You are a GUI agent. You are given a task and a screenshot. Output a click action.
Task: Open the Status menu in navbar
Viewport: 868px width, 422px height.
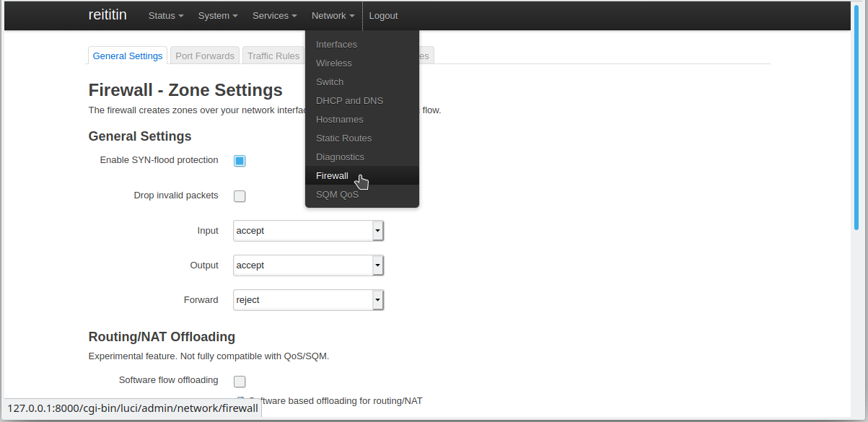165,16
